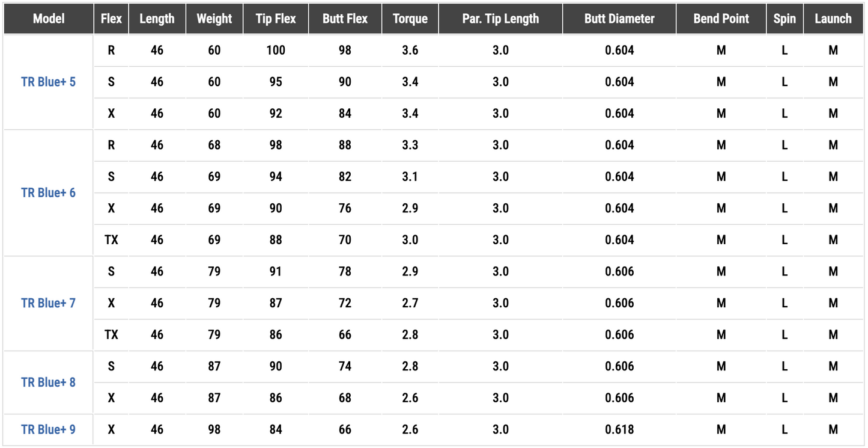Select the TR Blue+ 8 model link
Screen dimensions: 868x448
tap(49, 382)
